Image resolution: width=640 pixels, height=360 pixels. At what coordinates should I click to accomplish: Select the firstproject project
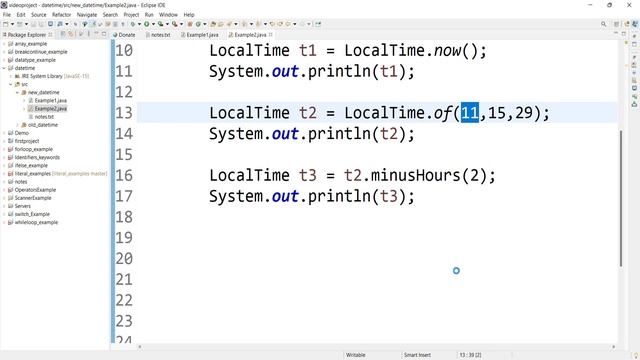click(27, 141)
